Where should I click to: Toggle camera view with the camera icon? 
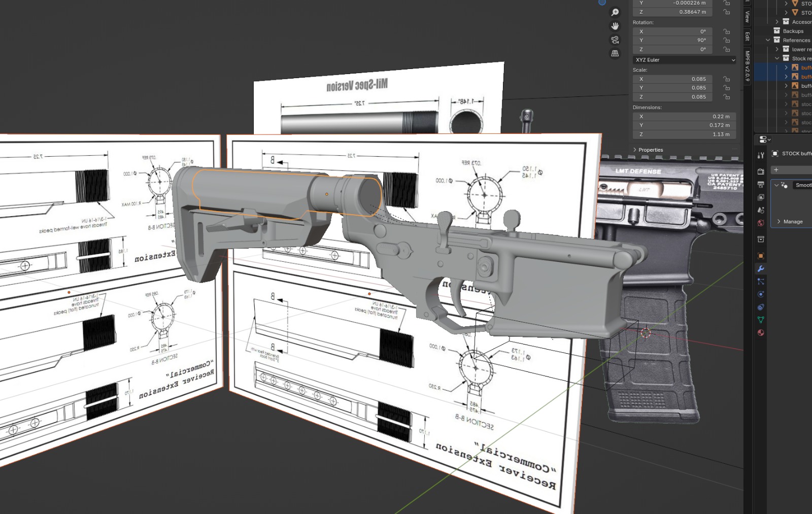point(615,40)
